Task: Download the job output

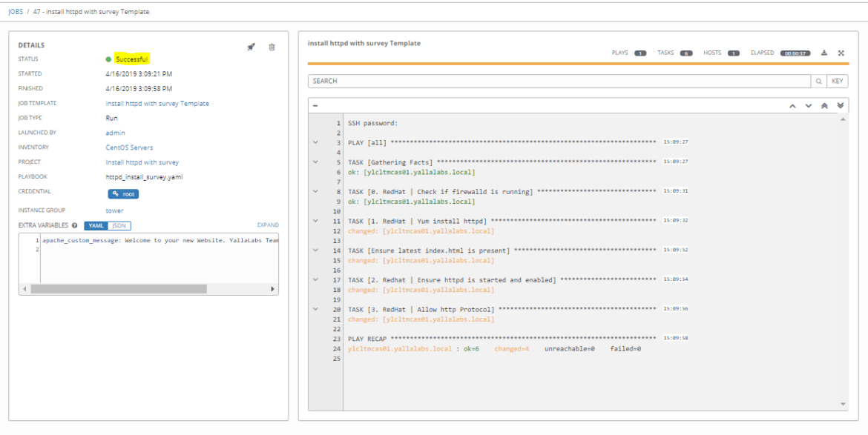Action: coord(825,53)
